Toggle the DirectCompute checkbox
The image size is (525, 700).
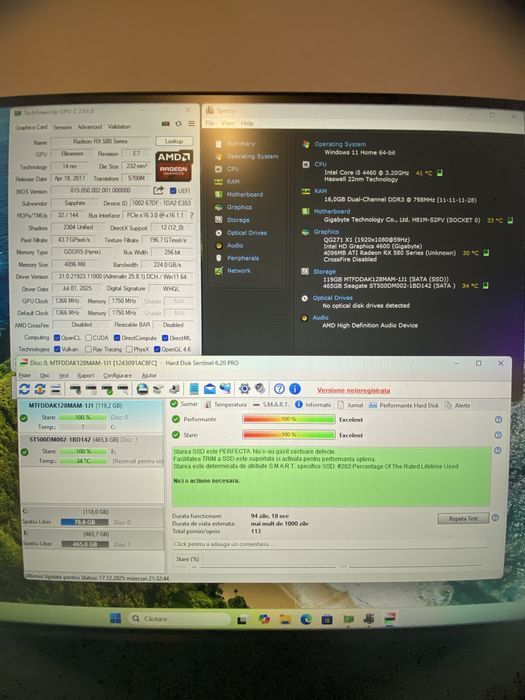(117, 338)
